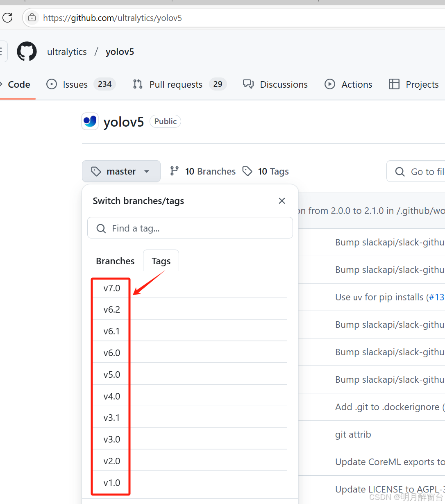Open the 10 Branches link
445x504 pixels.
[203, 171]
